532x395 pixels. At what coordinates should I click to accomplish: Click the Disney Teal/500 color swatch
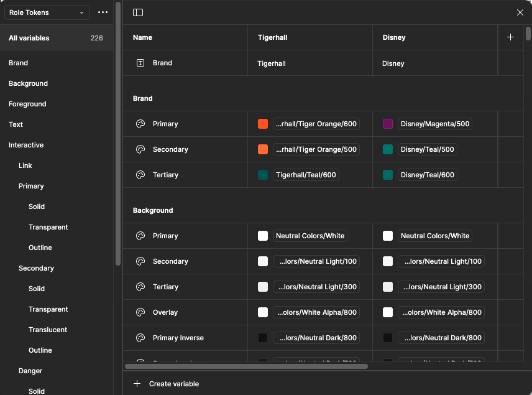tap(388, 149)
